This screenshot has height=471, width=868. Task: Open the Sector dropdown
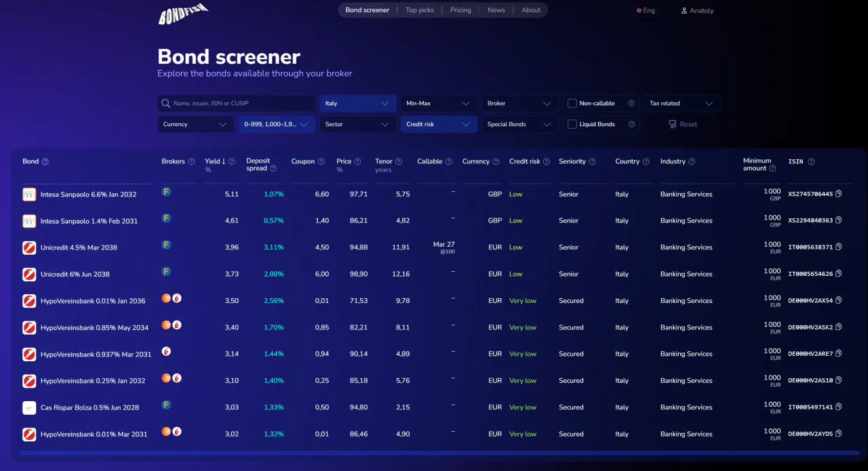click(x=358, y=125)
